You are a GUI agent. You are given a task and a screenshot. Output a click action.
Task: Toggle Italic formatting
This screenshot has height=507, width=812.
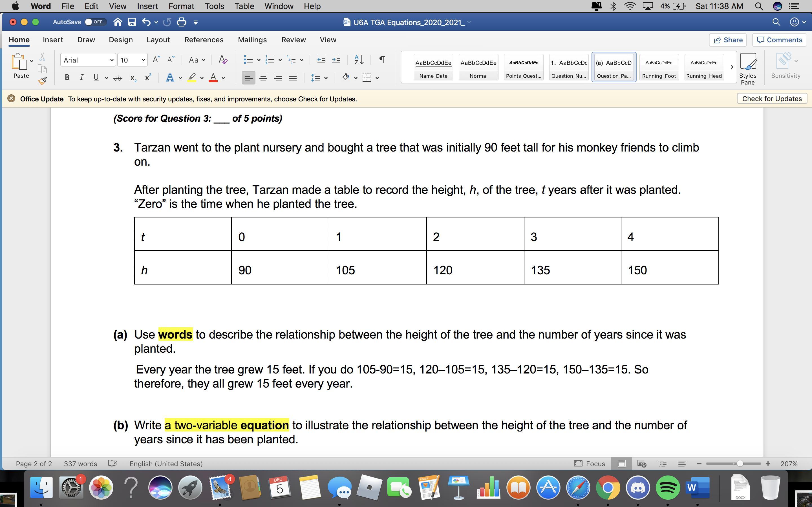click(x=81, y=78)
